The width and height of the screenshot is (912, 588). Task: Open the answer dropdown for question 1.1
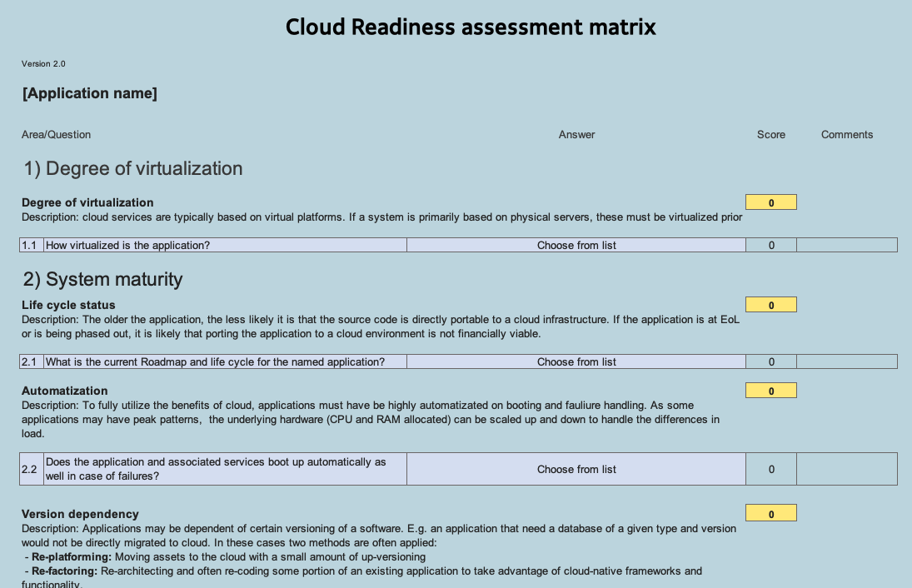click(x=576, y=245)
